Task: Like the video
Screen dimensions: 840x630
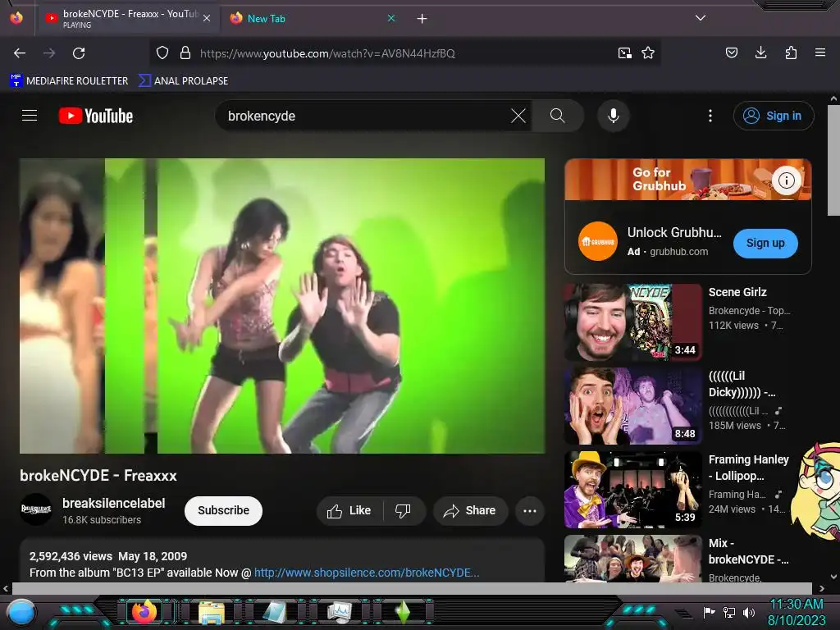Action: click(x=349, y=510)
